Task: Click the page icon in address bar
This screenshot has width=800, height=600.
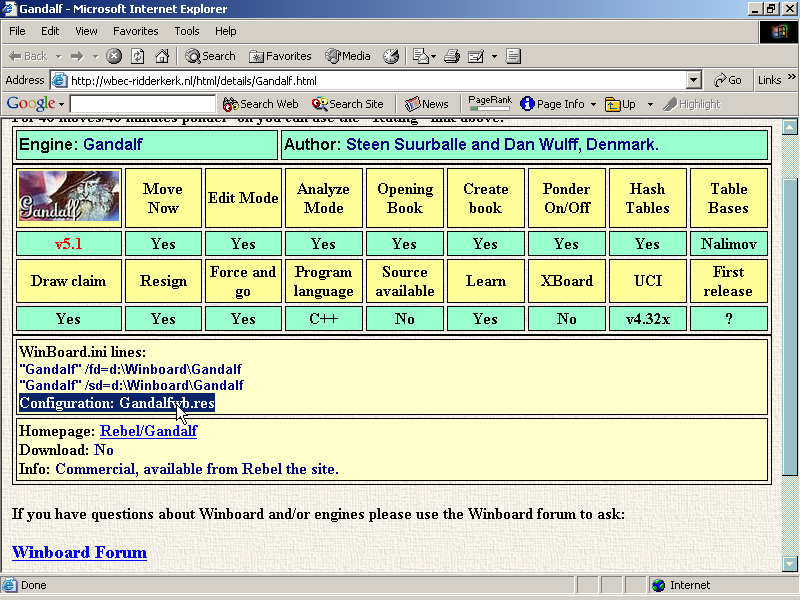Action: (x=60, y=81)
